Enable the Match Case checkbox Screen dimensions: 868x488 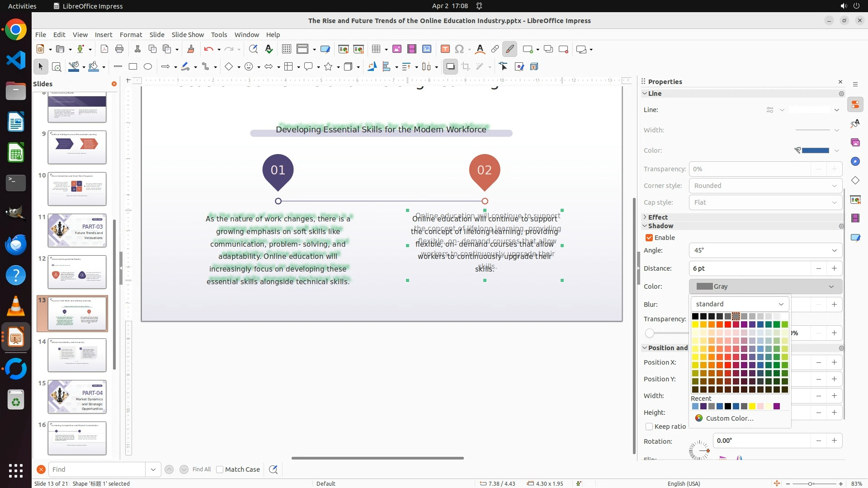tap(220, 469)
